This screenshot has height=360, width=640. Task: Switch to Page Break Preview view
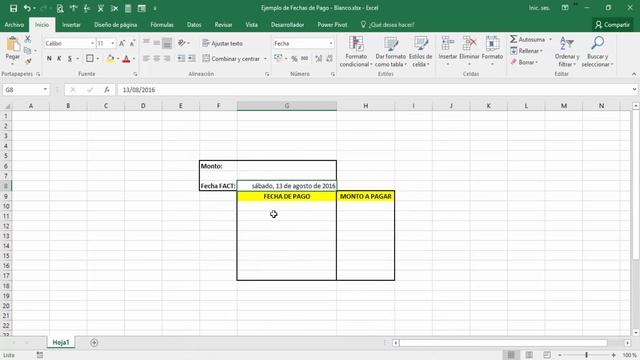pyautogui.click(x=547, y=355)
